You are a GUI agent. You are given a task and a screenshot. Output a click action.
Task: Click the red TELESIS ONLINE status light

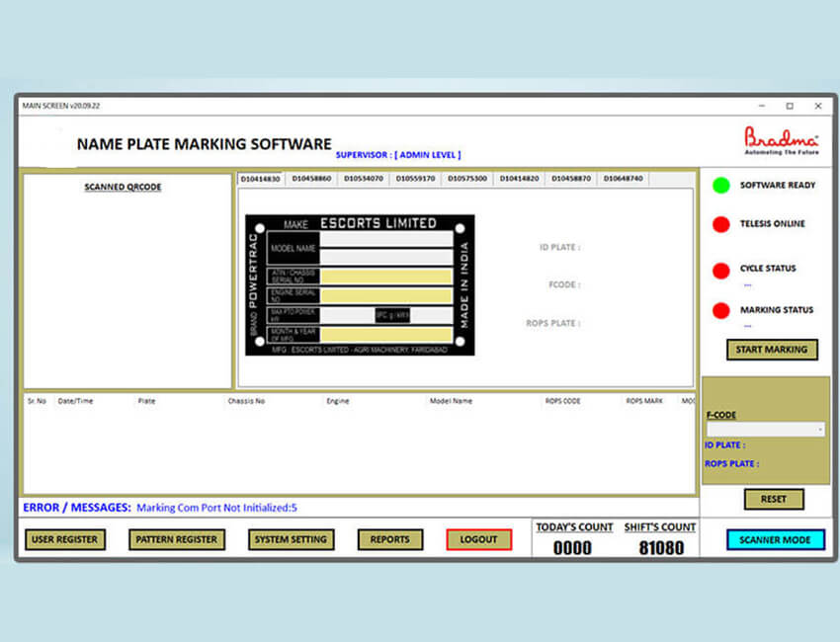point(719,224)
